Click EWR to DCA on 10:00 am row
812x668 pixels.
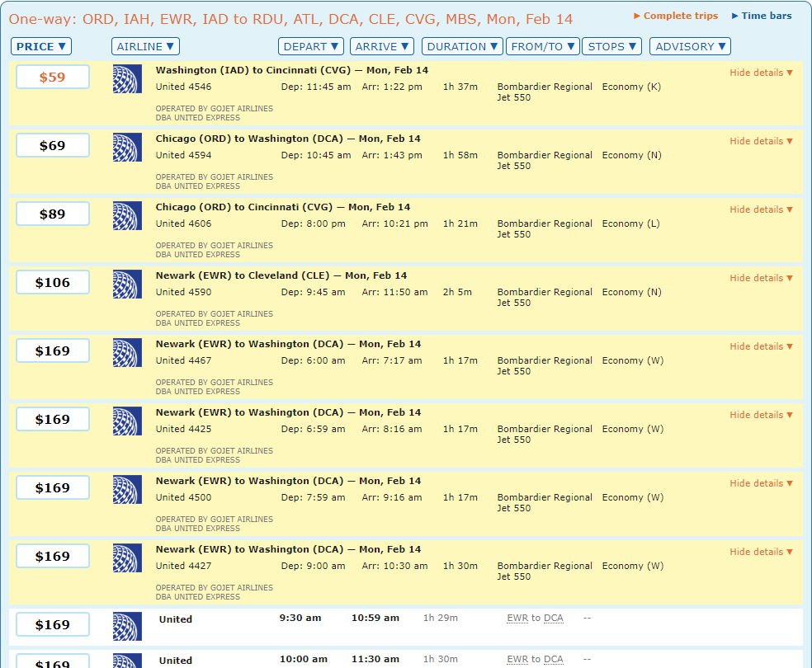point(535,659)
